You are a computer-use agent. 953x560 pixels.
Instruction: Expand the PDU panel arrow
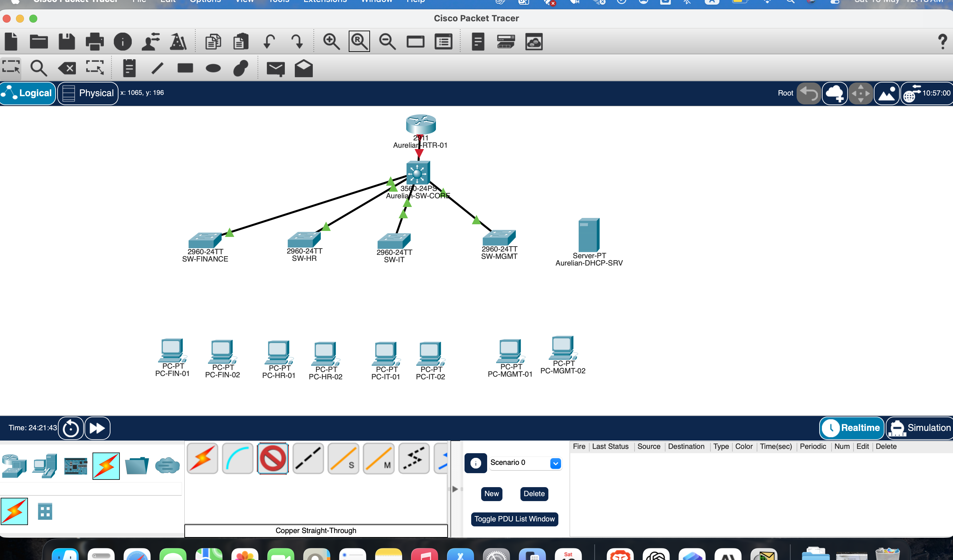pyautogui.click(x=455, y=489)
